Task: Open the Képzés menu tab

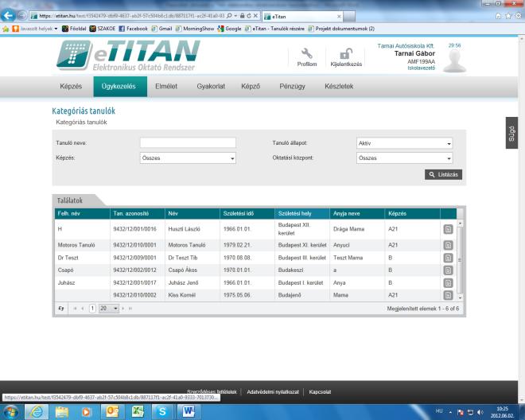Action: [71, 87]
